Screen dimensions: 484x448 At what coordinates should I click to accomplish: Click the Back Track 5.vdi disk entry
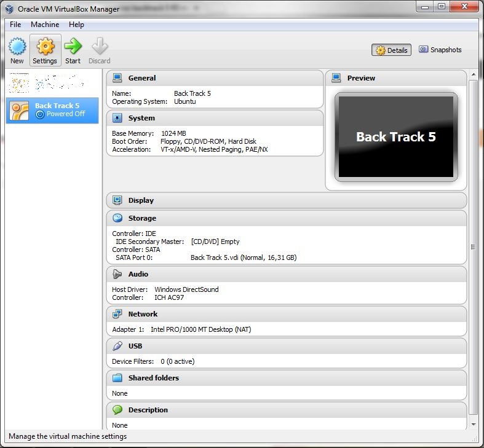tap(244, 257)
